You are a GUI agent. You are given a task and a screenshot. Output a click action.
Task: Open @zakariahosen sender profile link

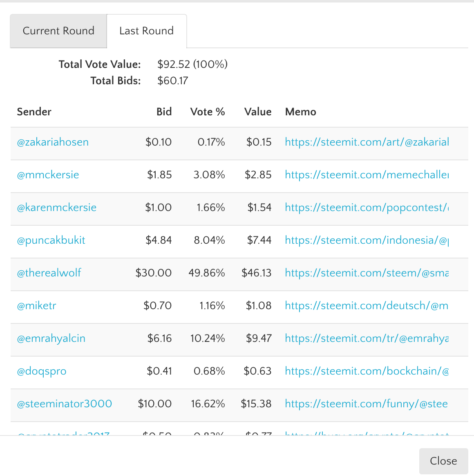pos(53,142)
